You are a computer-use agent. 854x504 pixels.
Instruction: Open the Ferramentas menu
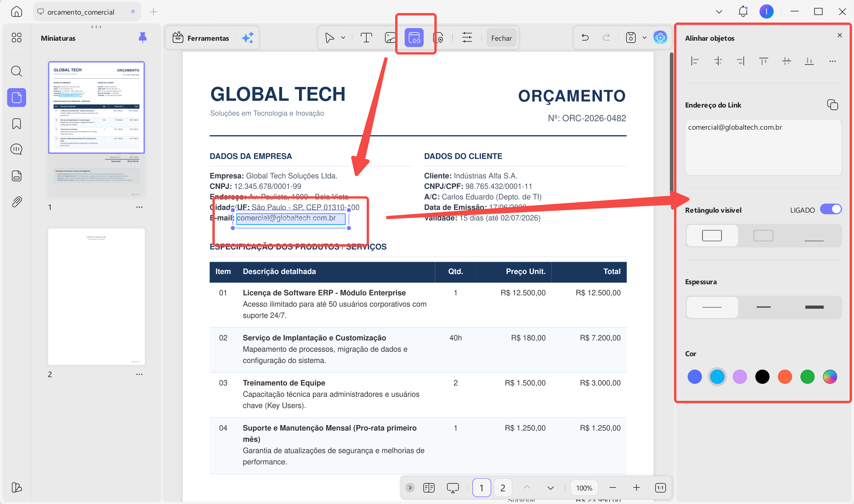pos(201,38)
